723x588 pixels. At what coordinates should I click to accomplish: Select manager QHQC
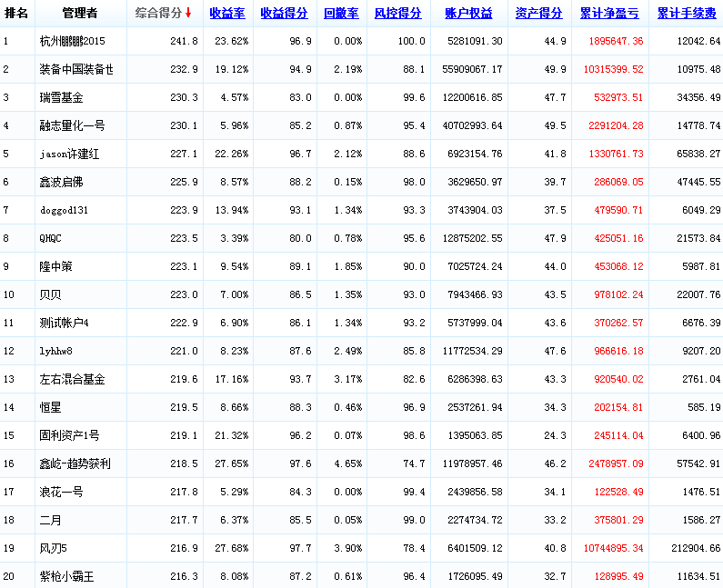(50, 238)
